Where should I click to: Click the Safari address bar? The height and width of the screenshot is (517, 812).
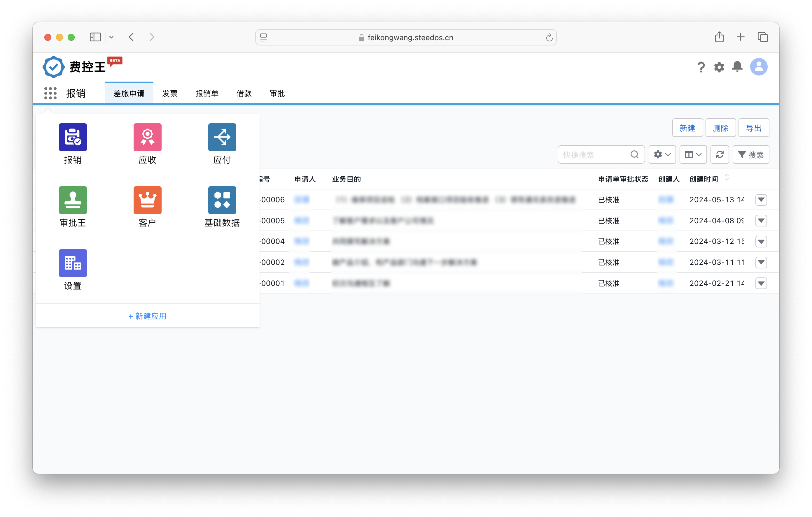click(406, 37)
